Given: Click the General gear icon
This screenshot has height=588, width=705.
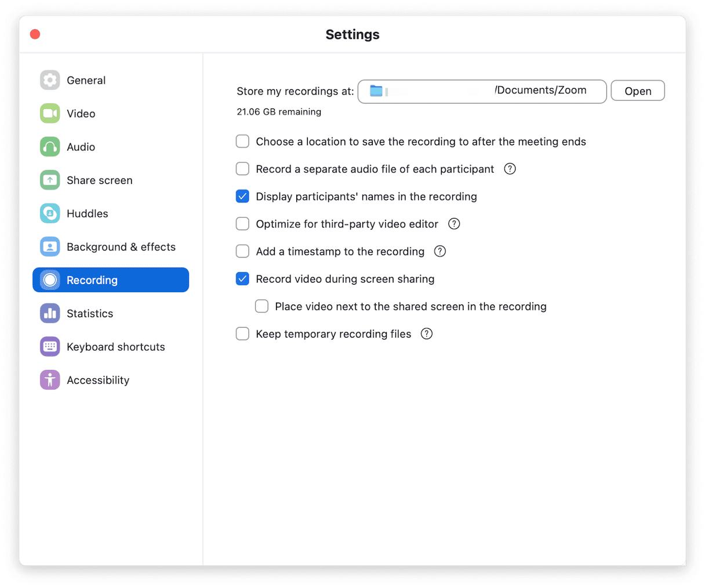Looking at the screenshot, I should [50, 80].
